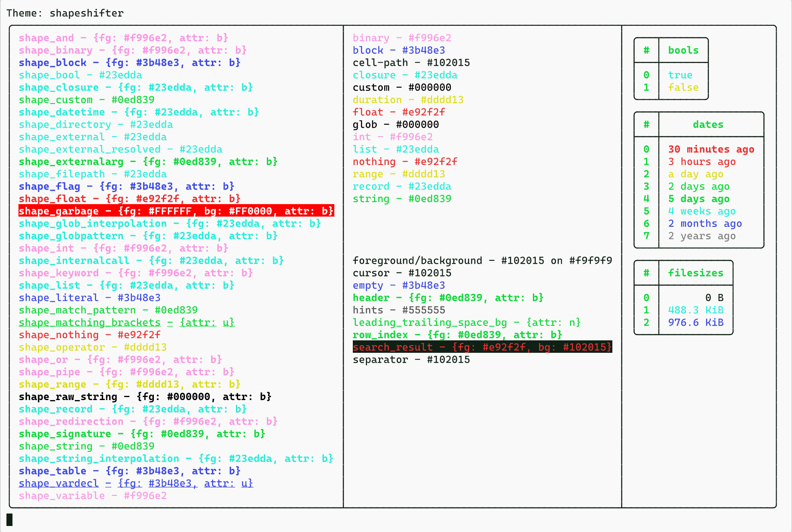Click the shape_flag line
This screenshot has width=792, height=532.
coord(126,187)
